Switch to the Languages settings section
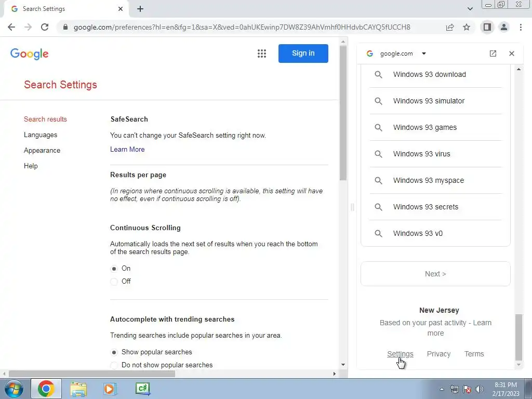 [41, 135]
